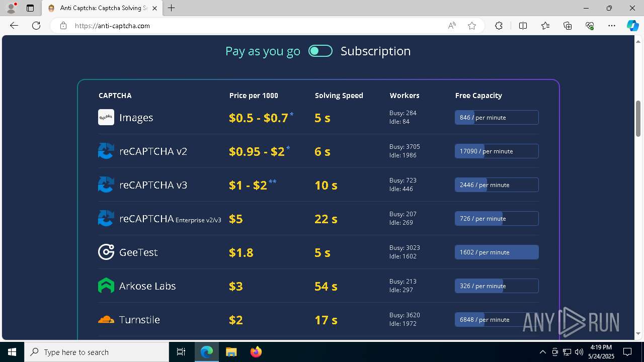Click the GeeTest logo icon

[106, 252]
